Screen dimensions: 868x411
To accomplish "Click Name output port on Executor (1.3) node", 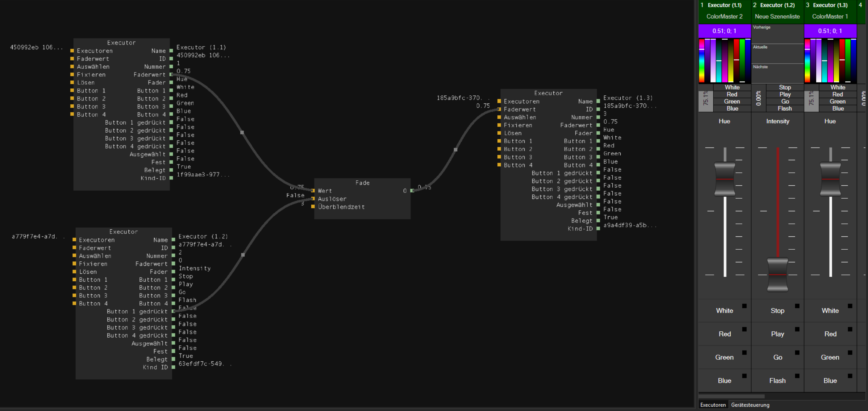I will tap(598, 101).
